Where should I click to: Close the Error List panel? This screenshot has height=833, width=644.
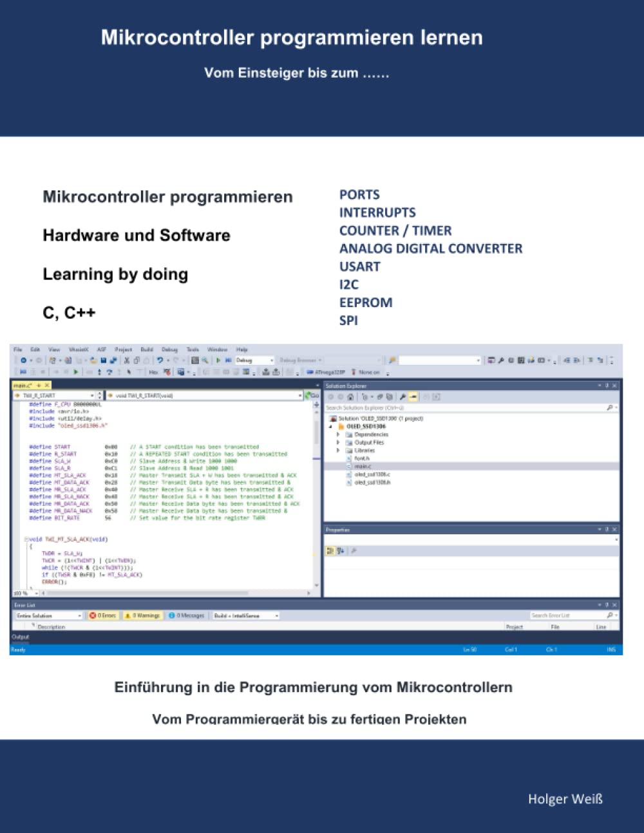(x=614, y=605)
